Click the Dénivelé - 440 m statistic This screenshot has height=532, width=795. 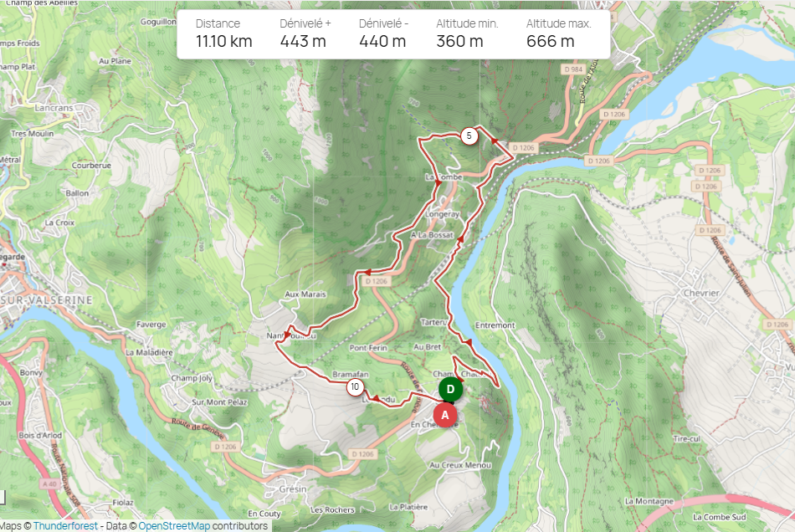coord(383,33)
